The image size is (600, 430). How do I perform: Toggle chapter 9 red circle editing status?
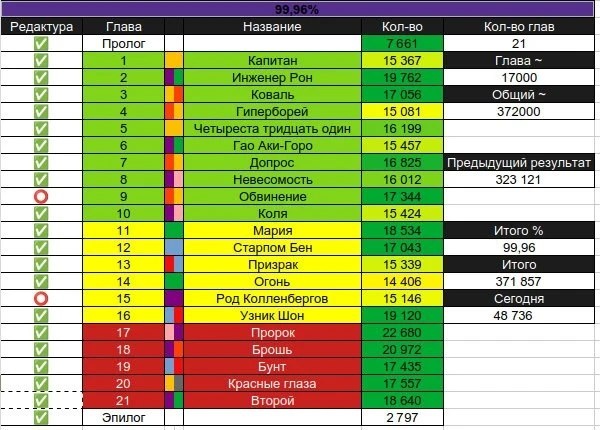click(x=41, y=197)
